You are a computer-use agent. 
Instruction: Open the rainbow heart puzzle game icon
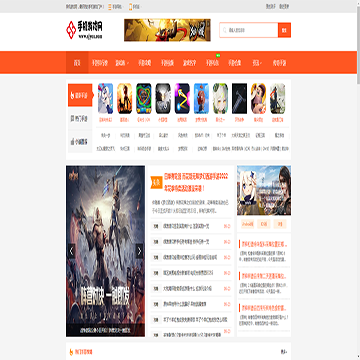tap(144, 99)
